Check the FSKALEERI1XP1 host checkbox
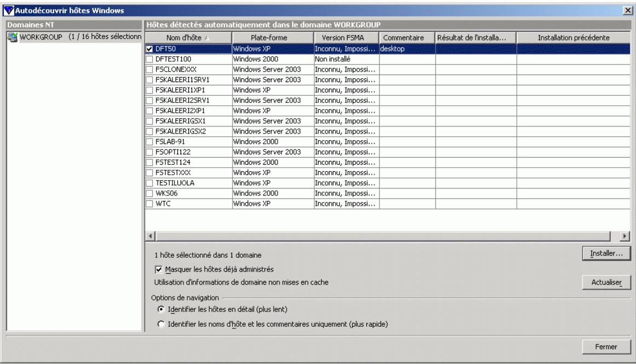The width and height of the screenshot is (636, 364). click(x=149, y=90)
